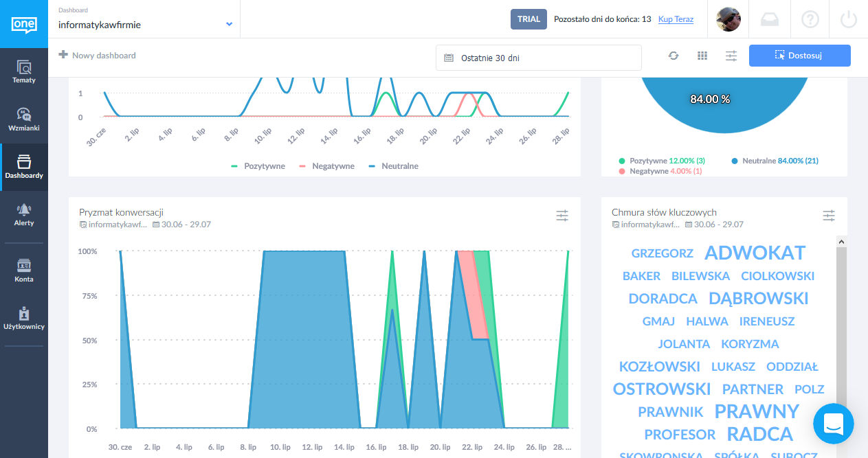Click keyword PARTNER in word cloud
This screenshot has height=458, width=868.
[753, 389]
